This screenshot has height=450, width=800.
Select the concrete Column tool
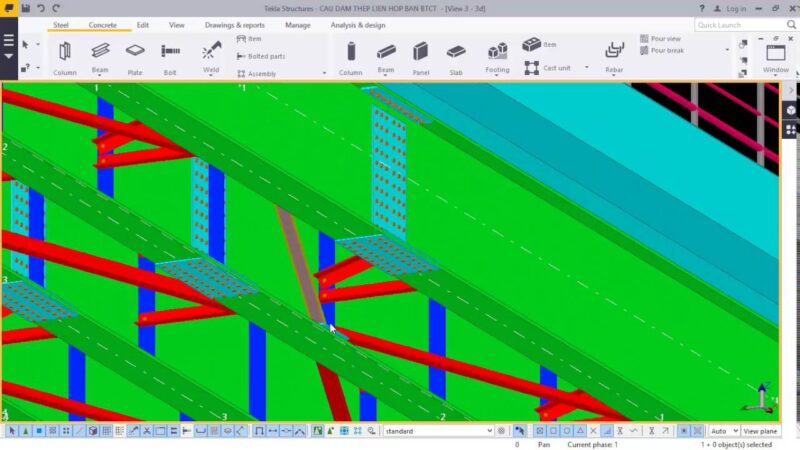[x=351, y=58]
